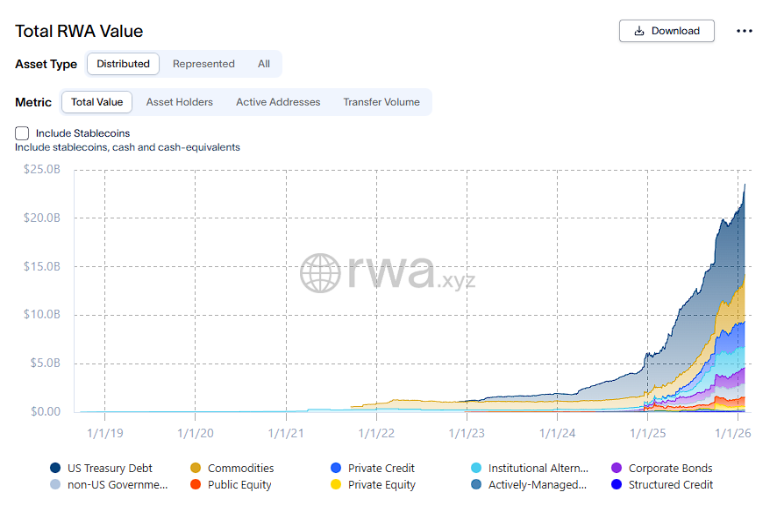Show the Active Addresses metric
Viewport: 773px width, 524px height.
pos(278,102)
